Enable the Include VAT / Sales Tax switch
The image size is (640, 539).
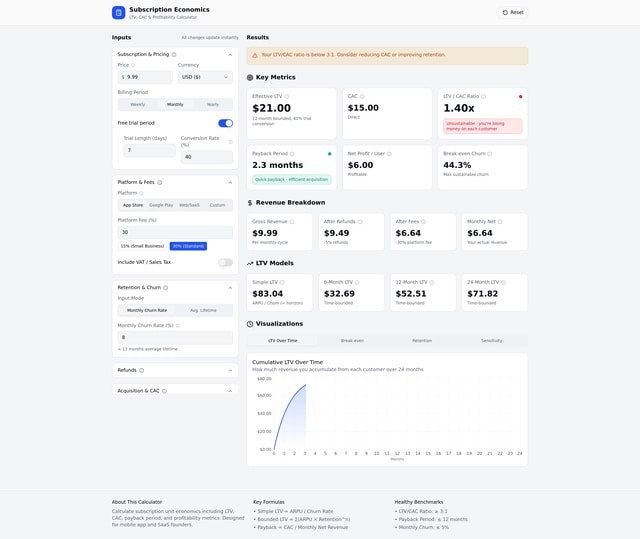point(225,262)
